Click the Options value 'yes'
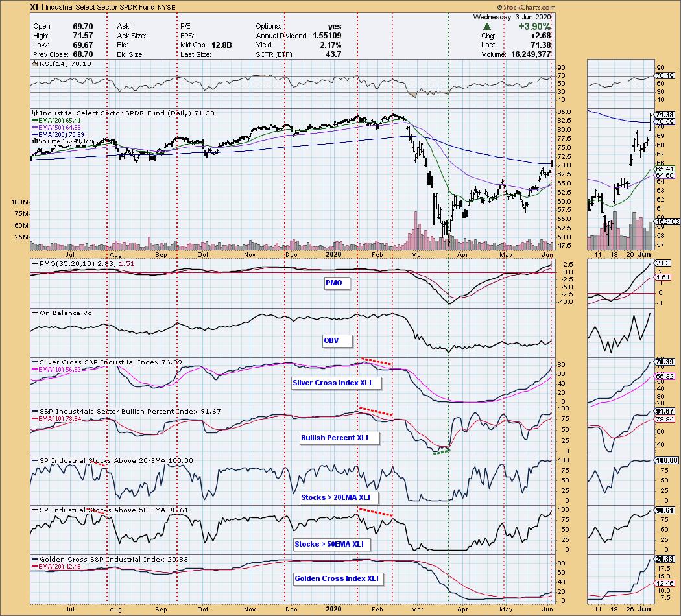Screen dimensions: 681x616 [335, 27]
